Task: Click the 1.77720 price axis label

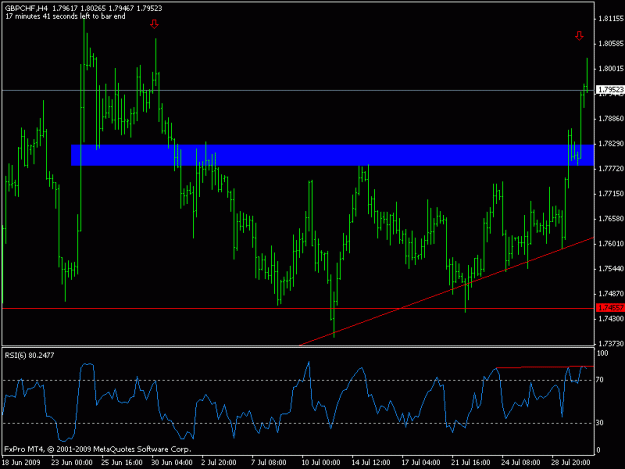Action: coord(611,169)
